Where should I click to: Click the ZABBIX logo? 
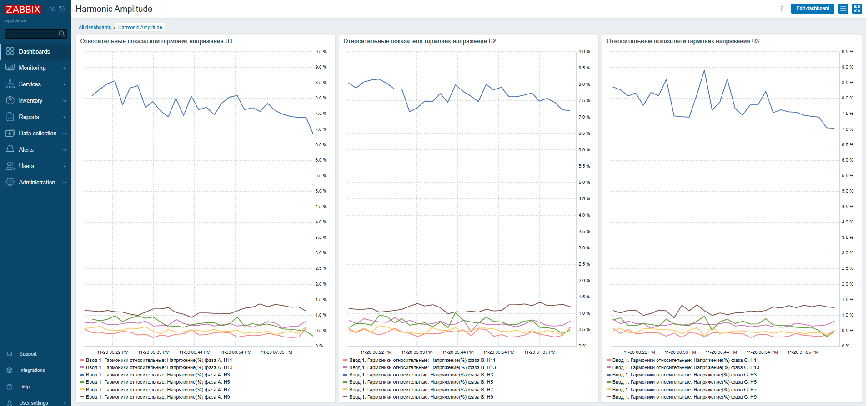23,9
